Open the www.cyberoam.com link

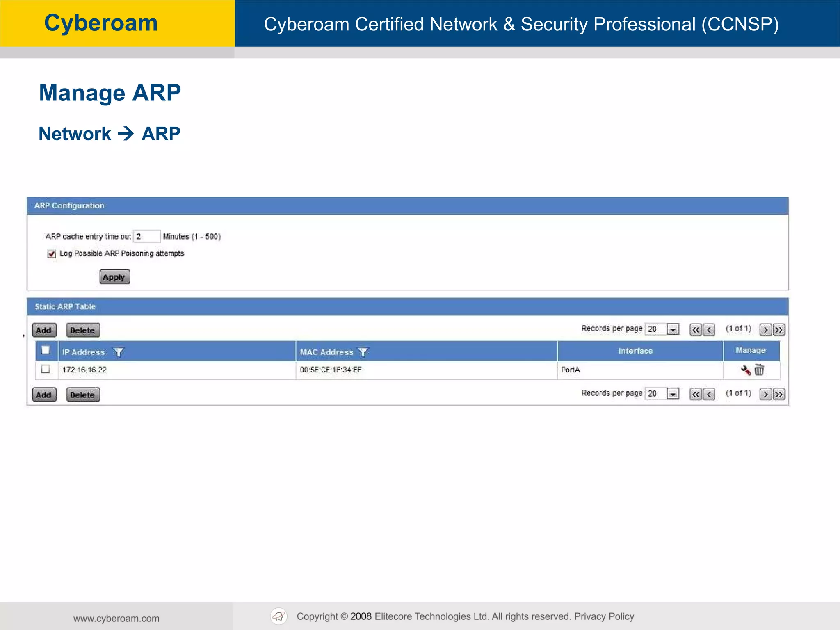point(116,619)
